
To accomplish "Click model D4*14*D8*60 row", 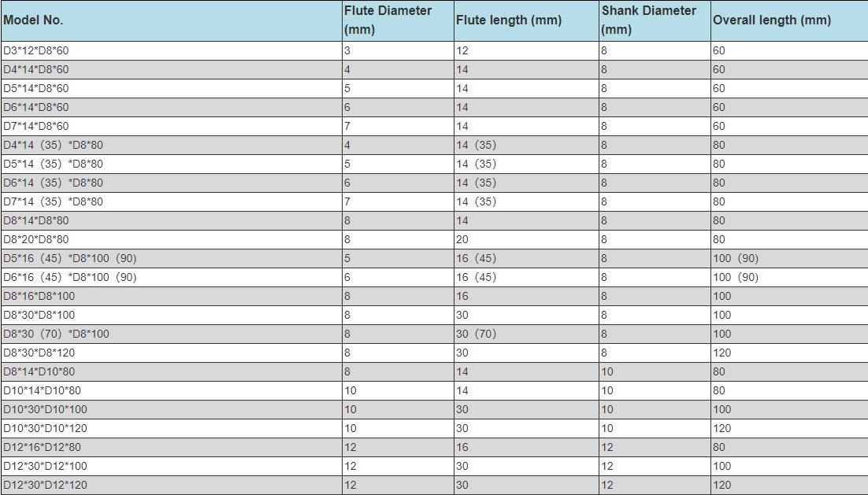I will coord(435,70).
